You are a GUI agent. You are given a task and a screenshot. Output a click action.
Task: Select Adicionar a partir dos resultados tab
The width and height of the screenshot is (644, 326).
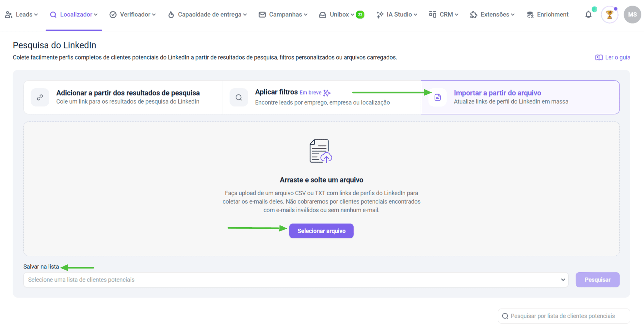pos(128,97)
